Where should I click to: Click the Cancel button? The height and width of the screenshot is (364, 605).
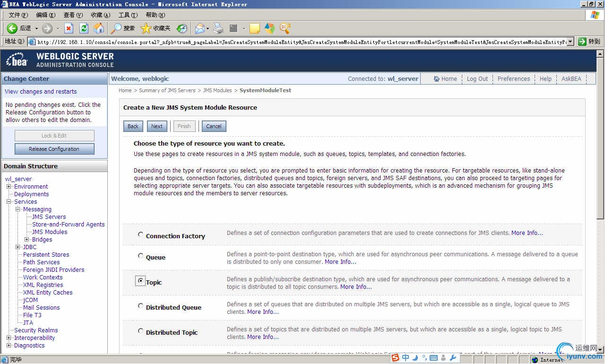tap(214, 126)
